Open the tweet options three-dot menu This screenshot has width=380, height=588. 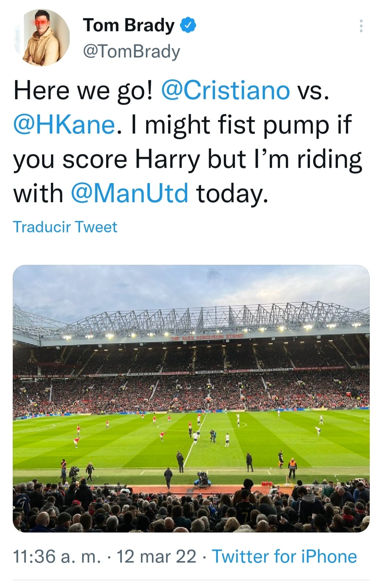[x=362, y=25]
